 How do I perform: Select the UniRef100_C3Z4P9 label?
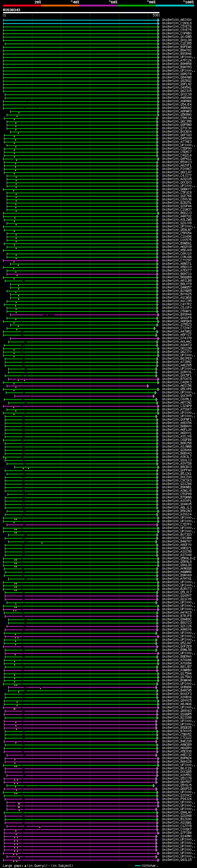pyautogui.click(x=177, y=406)
